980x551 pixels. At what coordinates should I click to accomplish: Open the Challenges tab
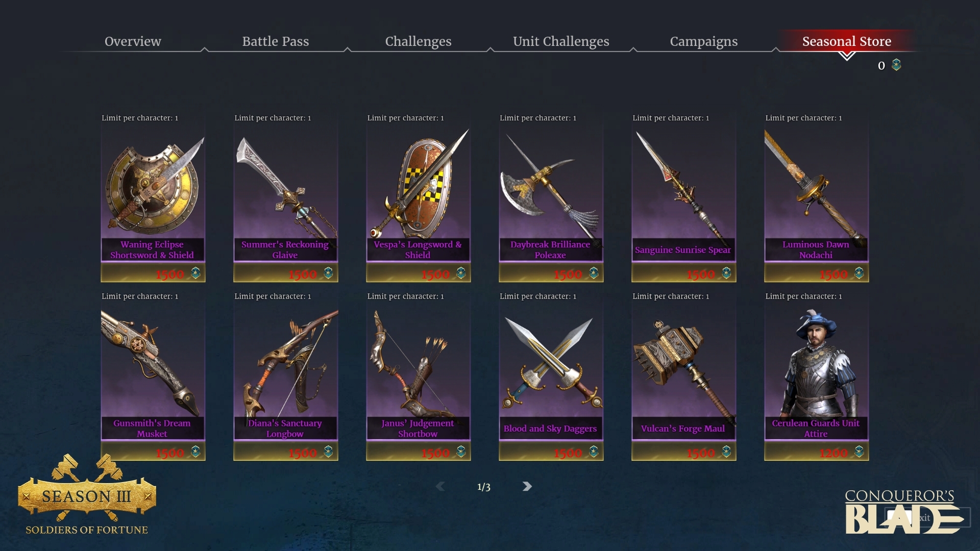[418, 41]
